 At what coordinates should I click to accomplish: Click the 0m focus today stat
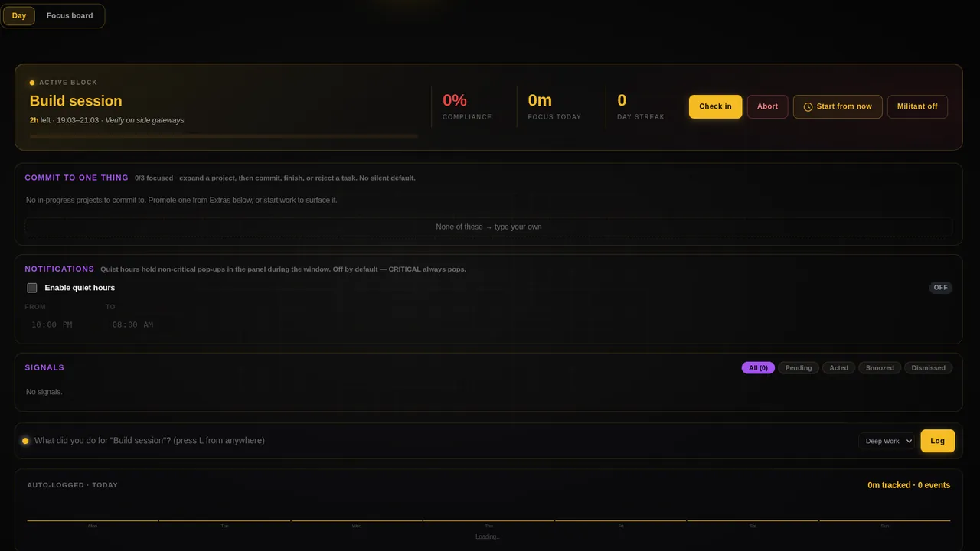click(554, 106)
